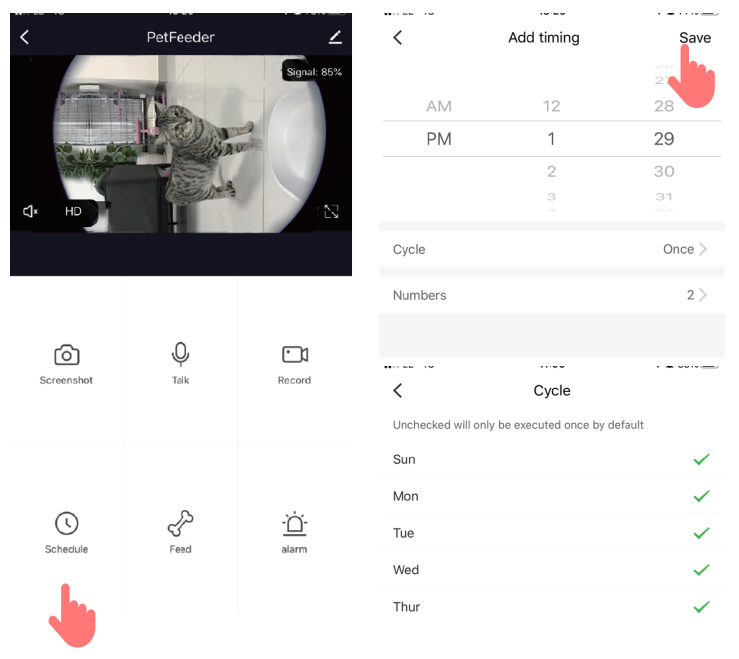Click the edit pencil icon in PetFeeder header
Screen dimensions: 739x659
point(335,37)
